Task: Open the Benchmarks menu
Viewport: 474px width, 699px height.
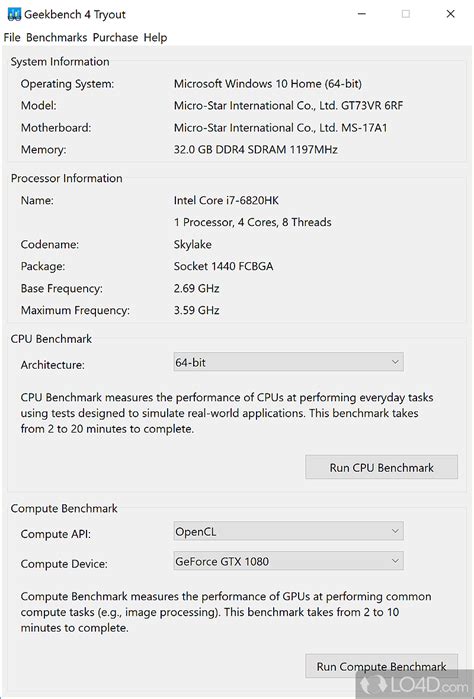Action: (x=57, y=37)
